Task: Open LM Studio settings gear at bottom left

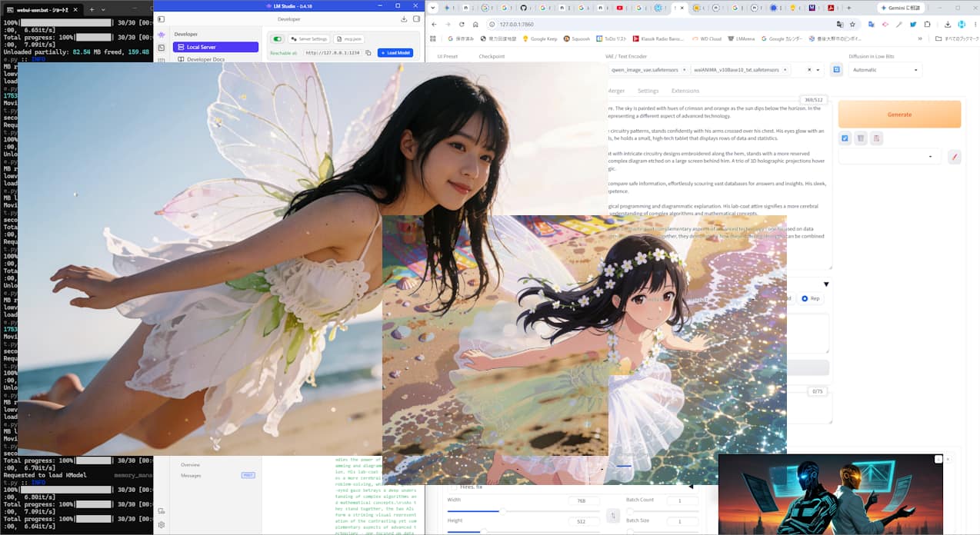Action: 162,524
